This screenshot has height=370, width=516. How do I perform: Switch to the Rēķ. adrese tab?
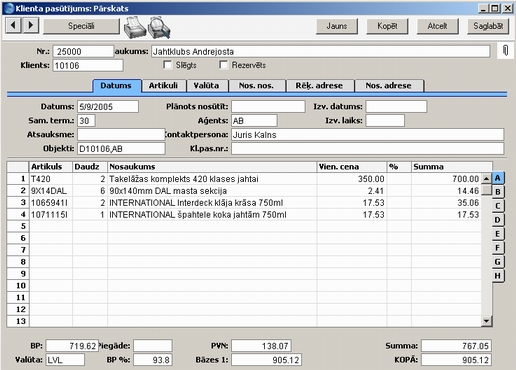319,86
